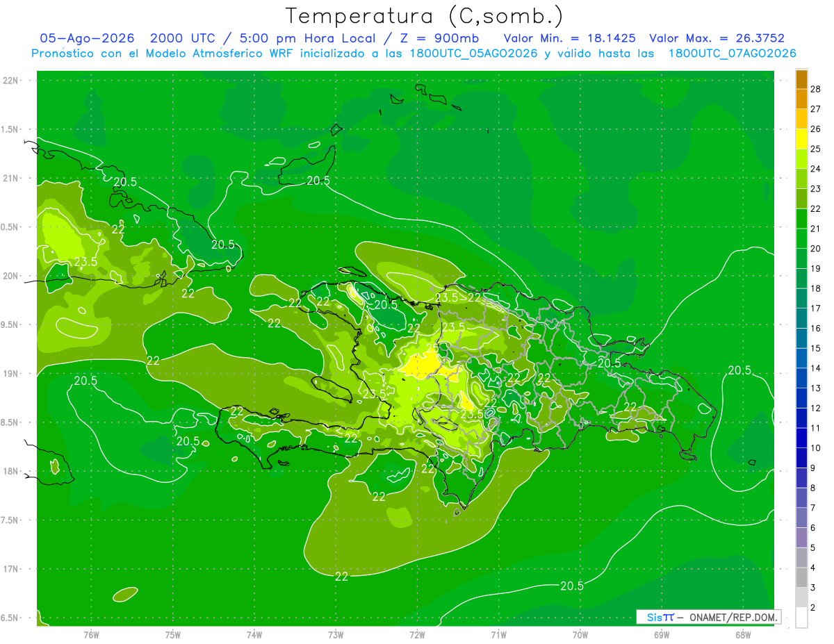Click the '68W' longitude axis label
834x644 pixels.
[x=743, y=635]
